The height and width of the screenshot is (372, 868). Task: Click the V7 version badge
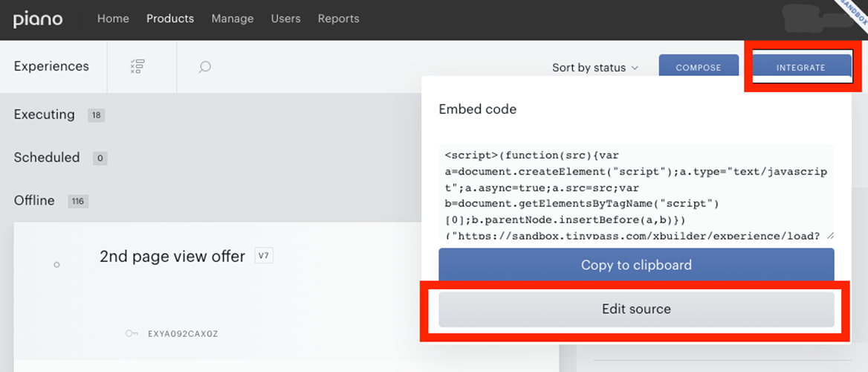click(264, 256)
